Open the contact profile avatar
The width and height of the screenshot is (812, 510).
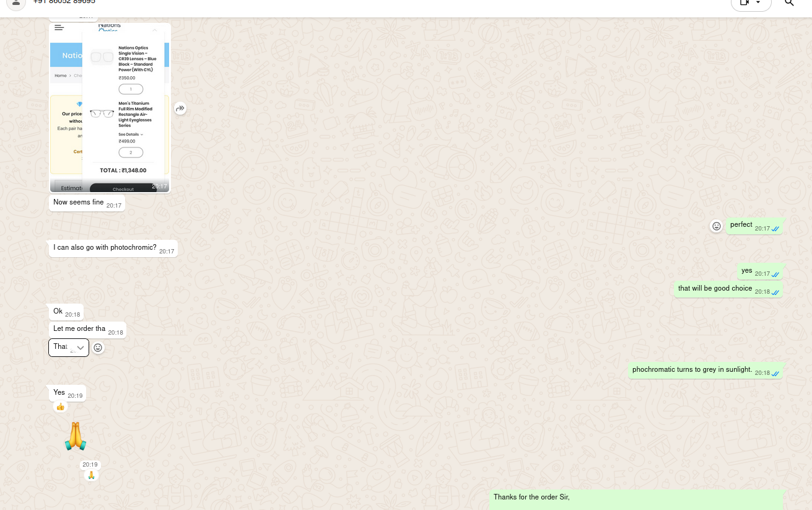[x=16, y=3]
